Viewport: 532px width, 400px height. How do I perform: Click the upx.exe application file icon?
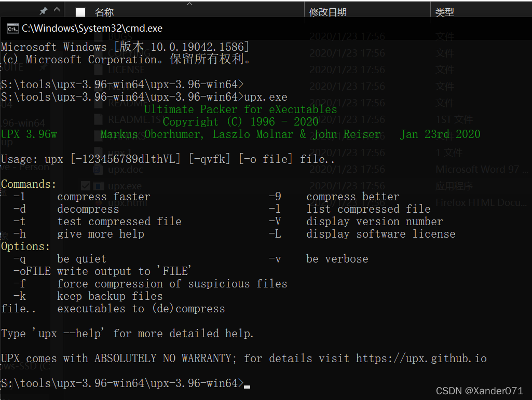99,186
